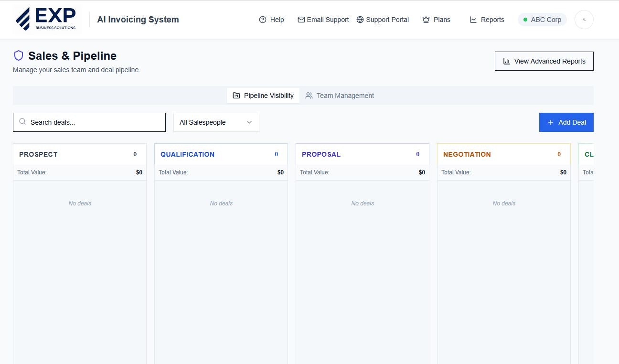Click the magnifier icon in the deals search bar
619x364 pixels.
point(22,122)
